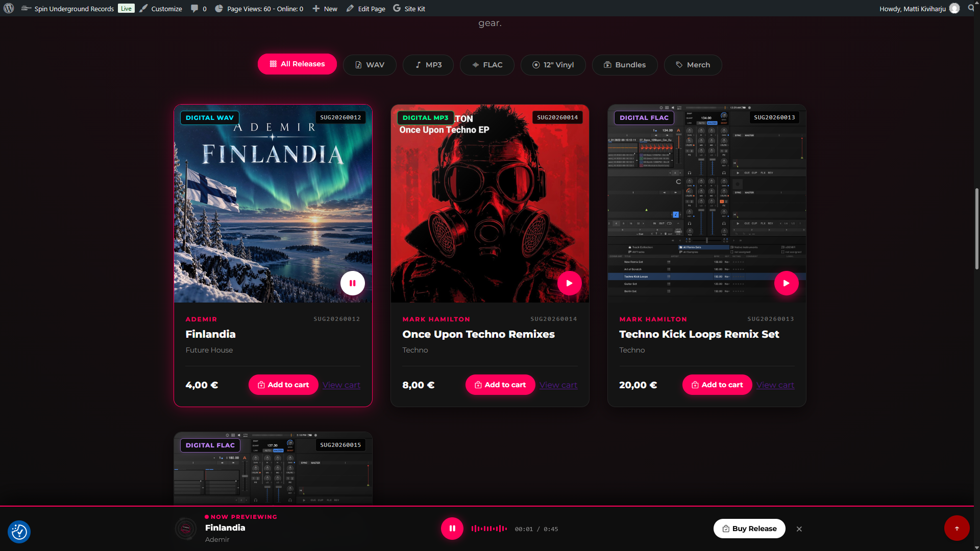The width and height of the screenshot is (980, 551).
Task: Click the 20,00 € price
Action: 638,385
